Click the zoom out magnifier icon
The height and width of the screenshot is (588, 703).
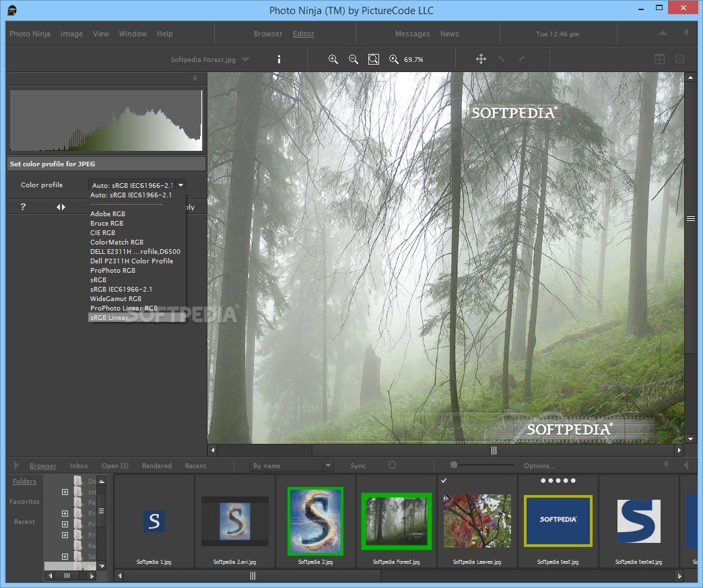pos(354,59)
